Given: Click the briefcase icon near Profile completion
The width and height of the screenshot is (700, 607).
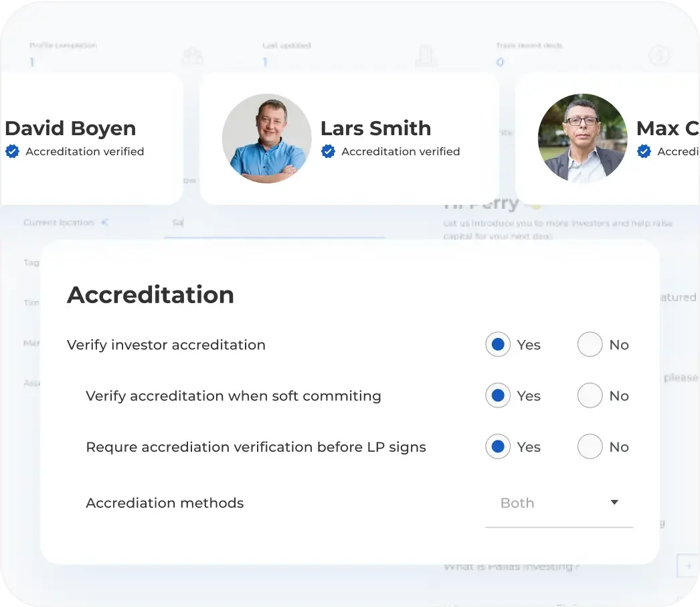Looking at the screenshot, I should click(193, 57).
